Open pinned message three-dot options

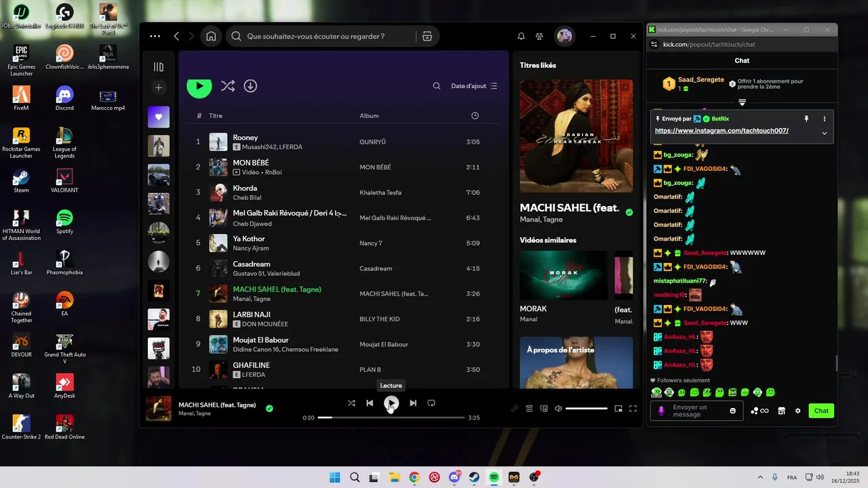pos(825,119)
